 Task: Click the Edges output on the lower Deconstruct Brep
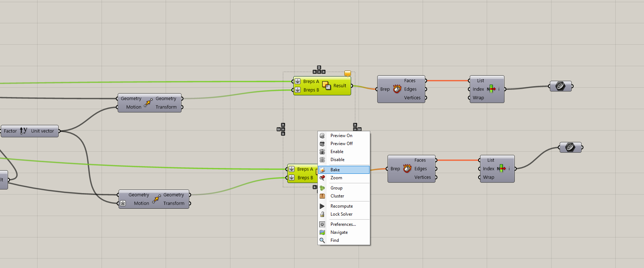420,169
